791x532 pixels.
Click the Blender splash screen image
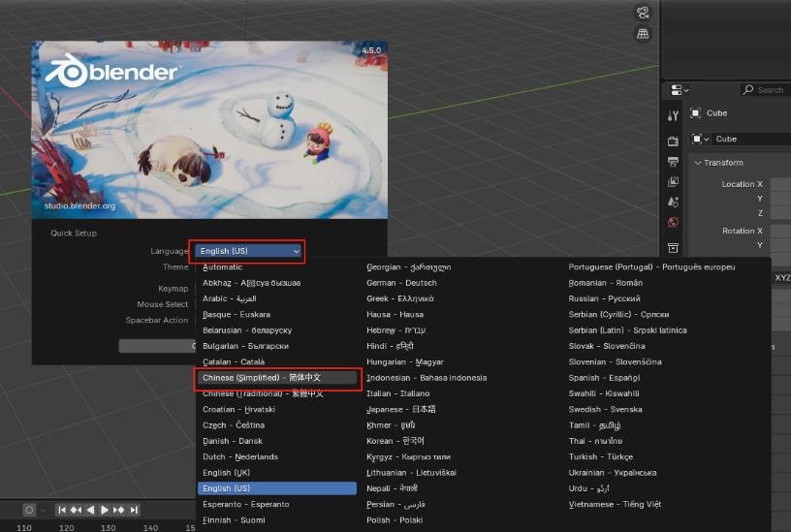(209, 130)
